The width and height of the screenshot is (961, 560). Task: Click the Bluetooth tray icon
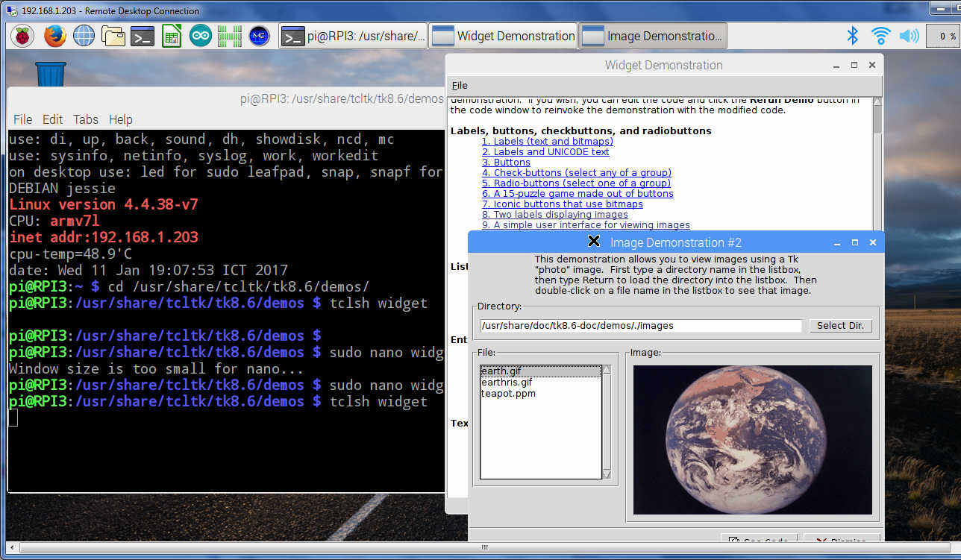(852, 35)
